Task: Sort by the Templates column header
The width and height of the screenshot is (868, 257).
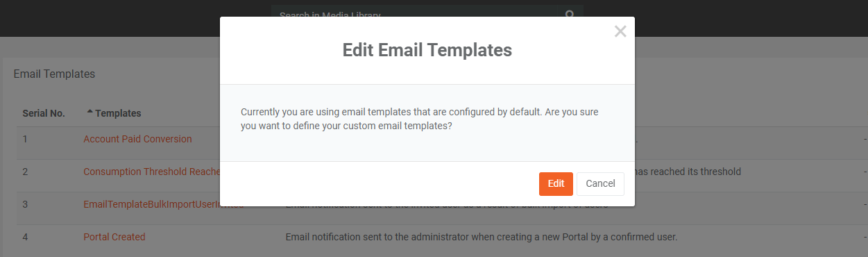Action: tap(118, 113)
